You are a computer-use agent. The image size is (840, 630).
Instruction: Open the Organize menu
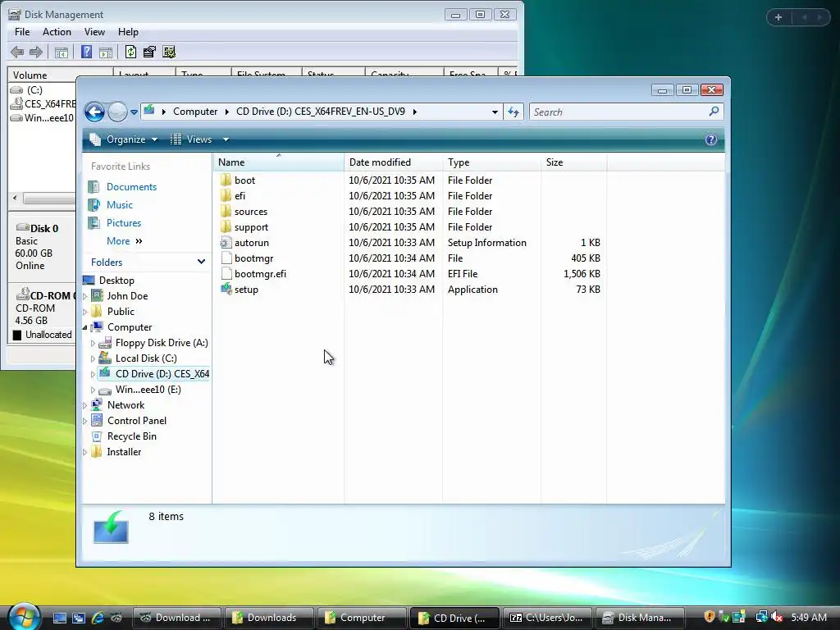pyautogui.click(x=124, y=139)
